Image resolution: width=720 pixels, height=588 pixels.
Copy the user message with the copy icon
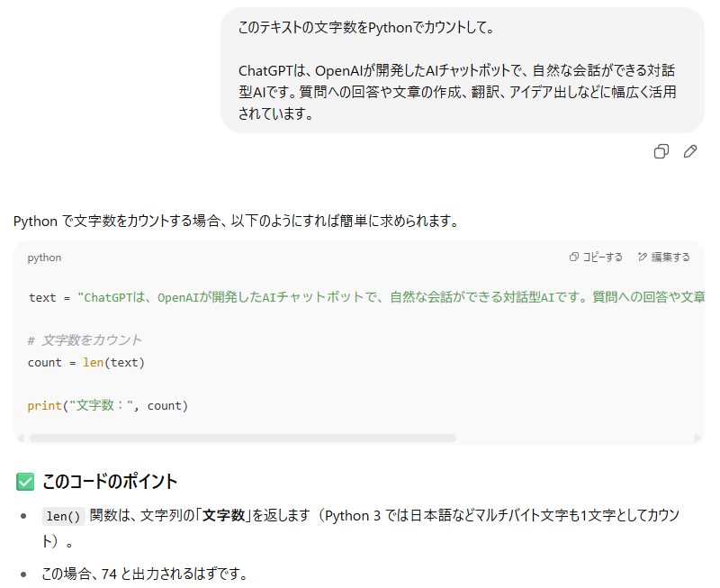coord(661,151)
